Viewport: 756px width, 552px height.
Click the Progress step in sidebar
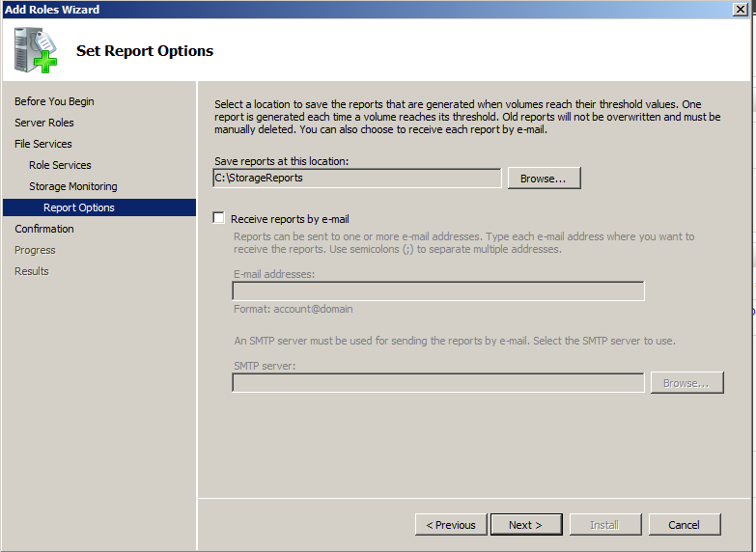pyautogui.click(x=35, y=250)
